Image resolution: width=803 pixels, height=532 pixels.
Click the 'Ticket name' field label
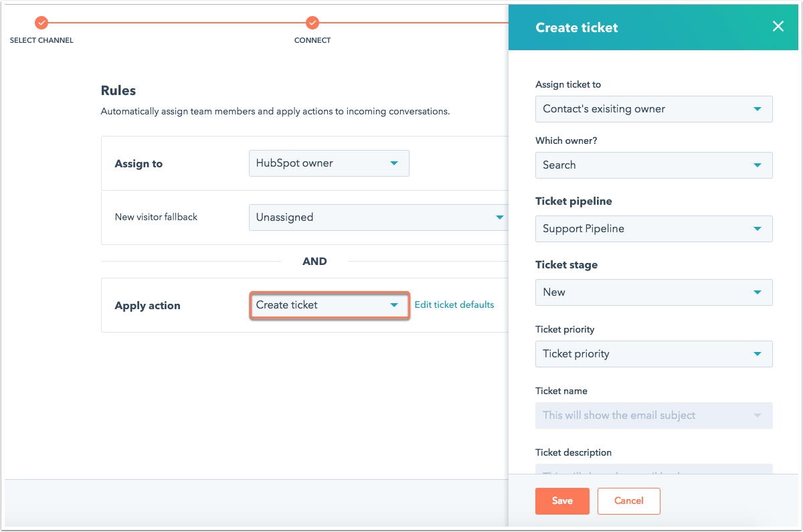[561, 391]
